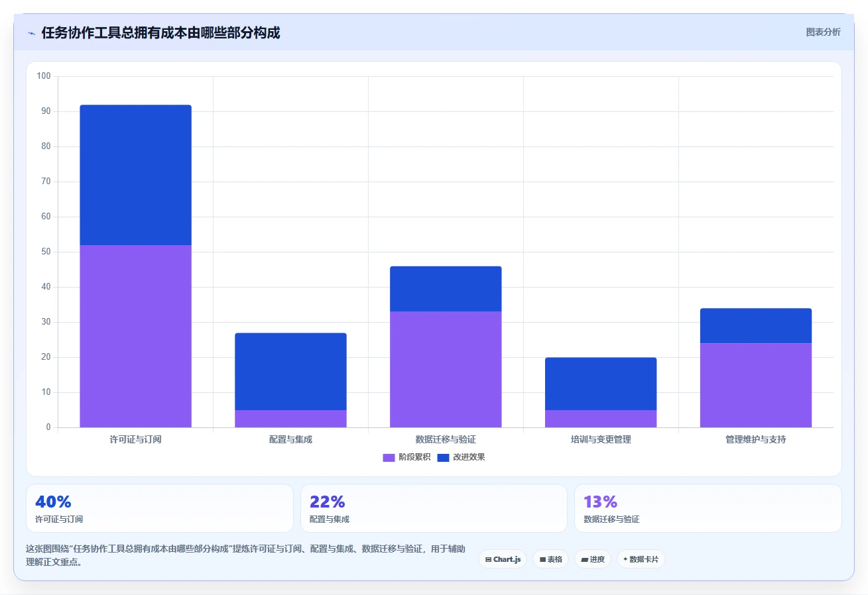Click the y-axis value 50
This screenshot has width=868, height=595.
point(46,252)
